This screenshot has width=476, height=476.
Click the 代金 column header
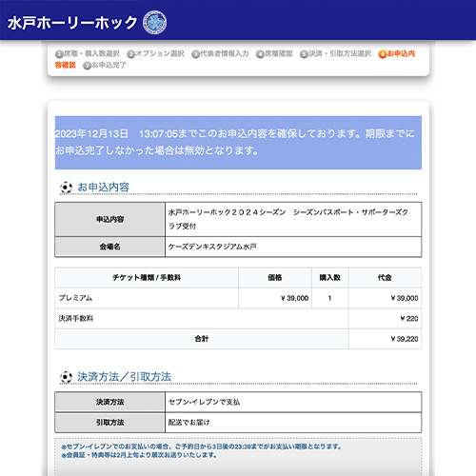(385, 278)
